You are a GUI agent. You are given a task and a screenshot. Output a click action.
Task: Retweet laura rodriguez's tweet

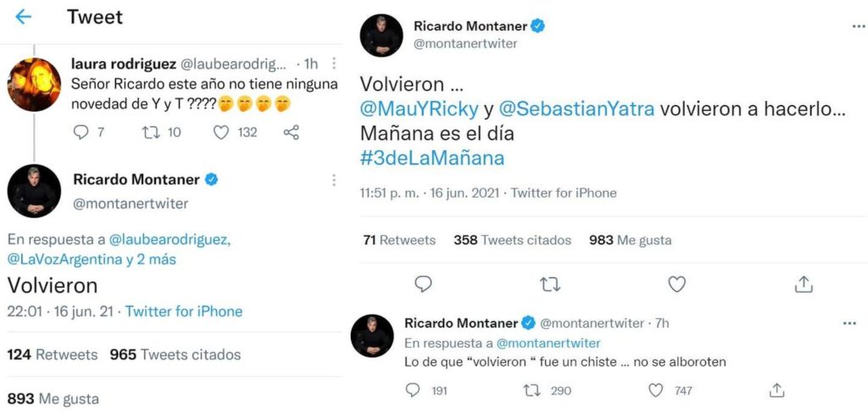point(149,132)
